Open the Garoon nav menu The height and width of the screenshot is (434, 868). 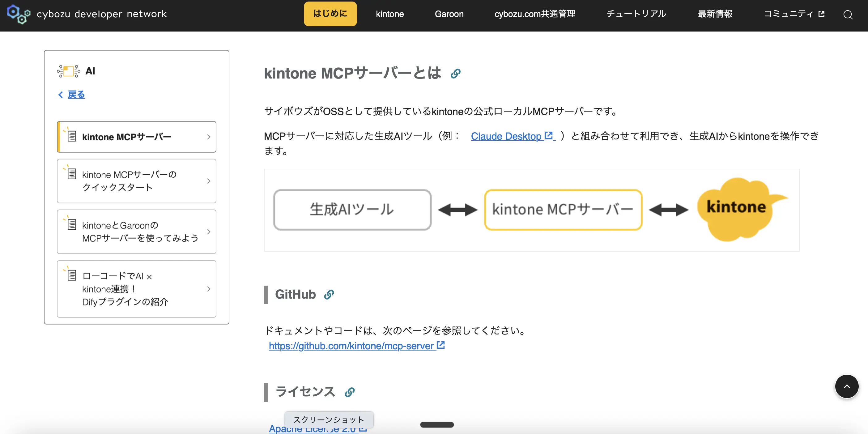[449, 14]
